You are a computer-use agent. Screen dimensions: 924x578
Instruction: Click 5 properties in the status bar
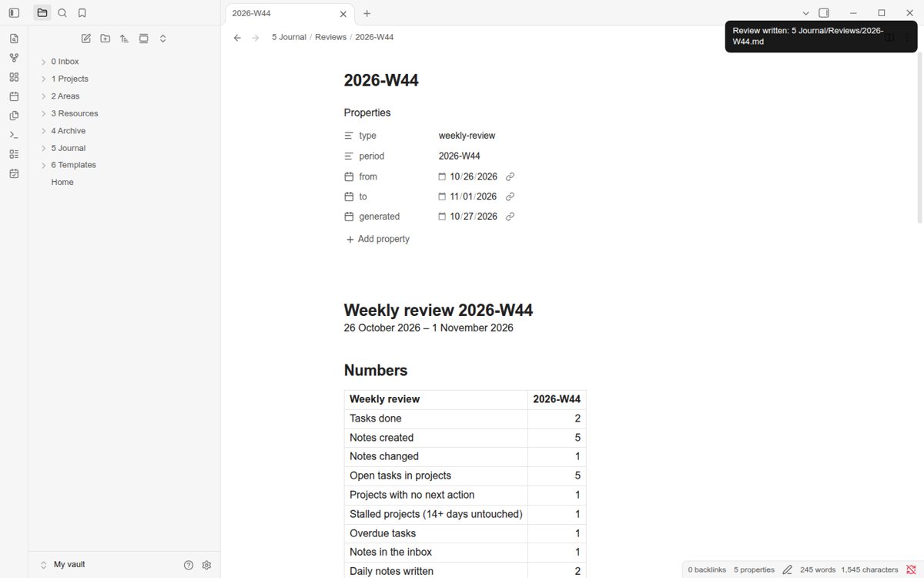point(754,570)
